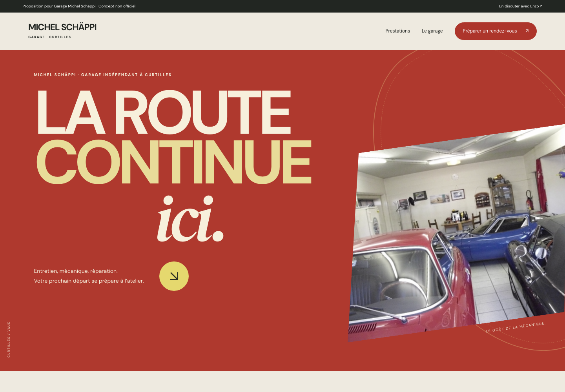This screenshot has height=392, width=565.
Task: Click the yellow circular down-right arrow button
Action: tap(174, 276)
